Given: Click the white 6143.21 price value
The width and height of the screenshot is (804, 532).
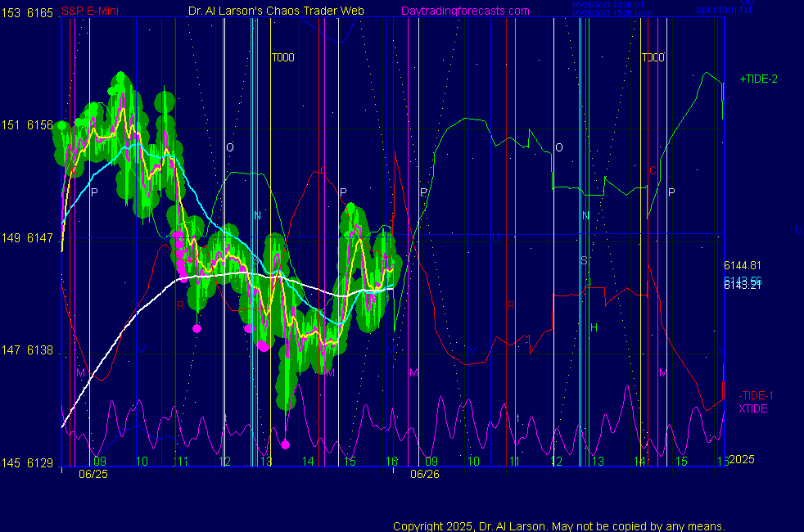Looking at the screenshot, I should (x=742, y=286).
